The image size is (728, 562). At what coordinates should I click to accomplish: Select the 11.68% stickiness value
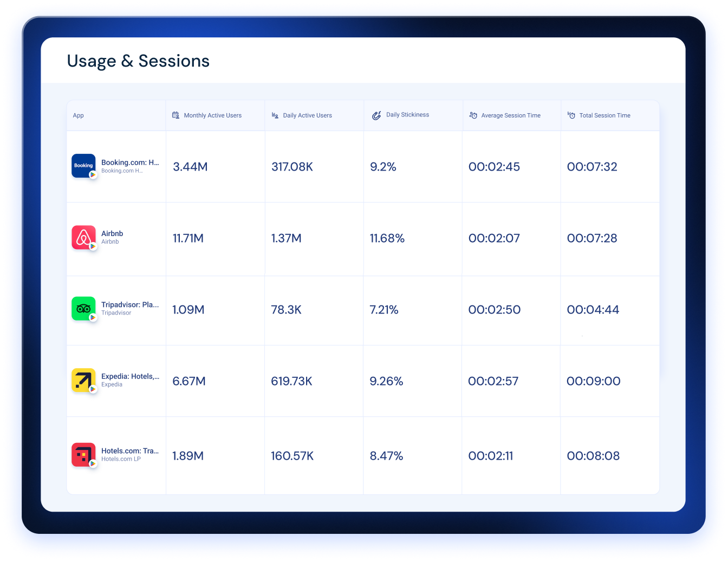[x=387, y=238]
